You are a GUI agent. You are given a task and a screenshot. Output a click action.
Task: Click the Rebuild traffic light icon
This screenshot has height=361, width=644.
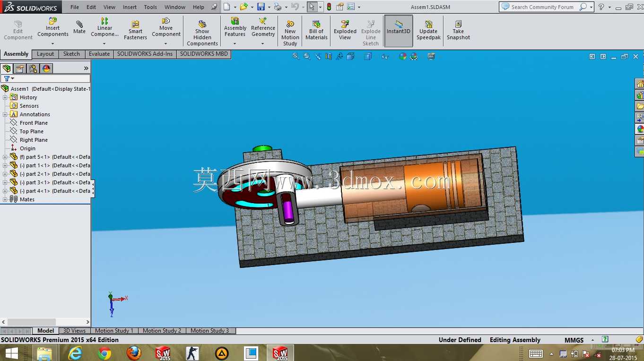(x=329, y=7)
